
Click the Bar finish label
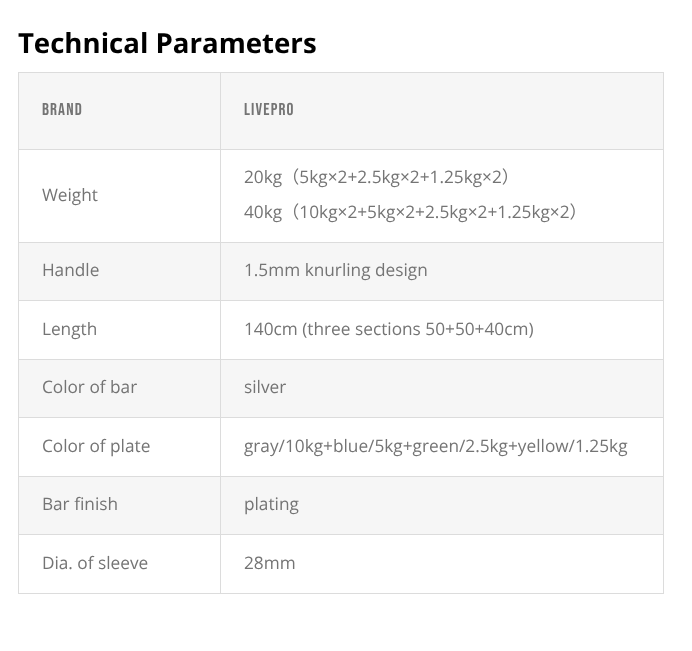point(80,504)
